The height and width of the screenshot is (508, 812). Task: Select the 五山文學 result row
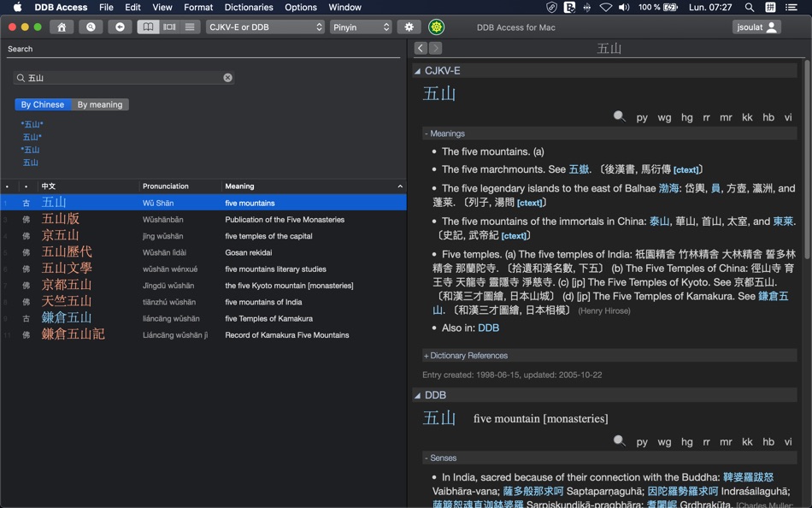[x=203, y=269]
